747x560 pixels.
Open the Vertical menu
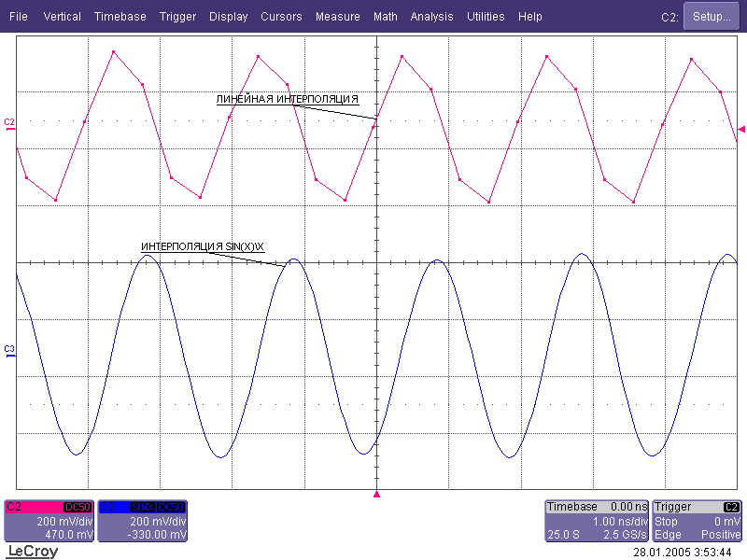[62, 17]
